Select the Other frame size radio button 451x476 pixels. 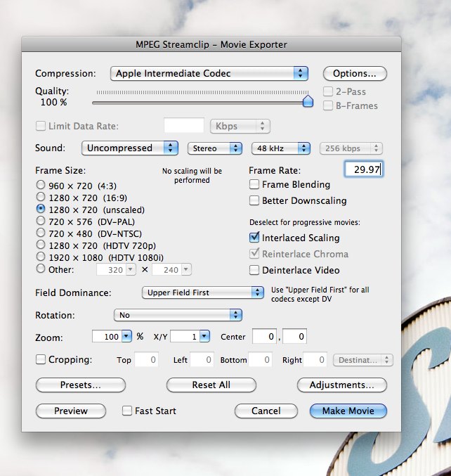pos(41,269)
